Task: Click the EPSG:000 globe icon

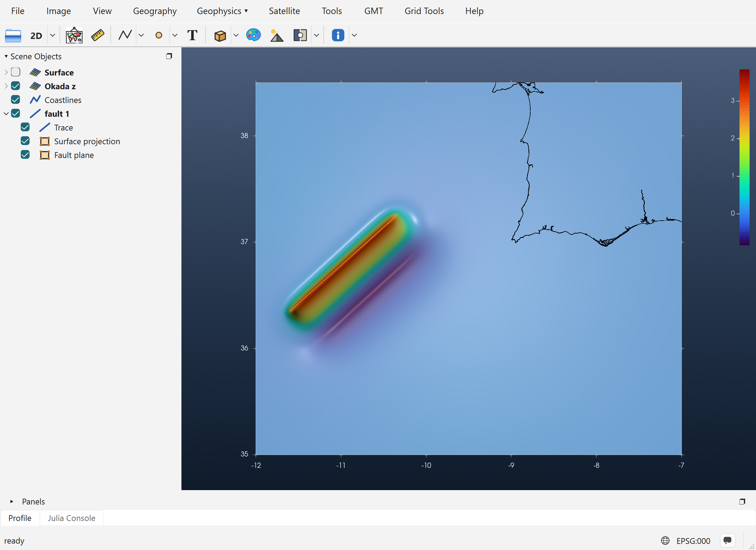Action: [665, 540]
